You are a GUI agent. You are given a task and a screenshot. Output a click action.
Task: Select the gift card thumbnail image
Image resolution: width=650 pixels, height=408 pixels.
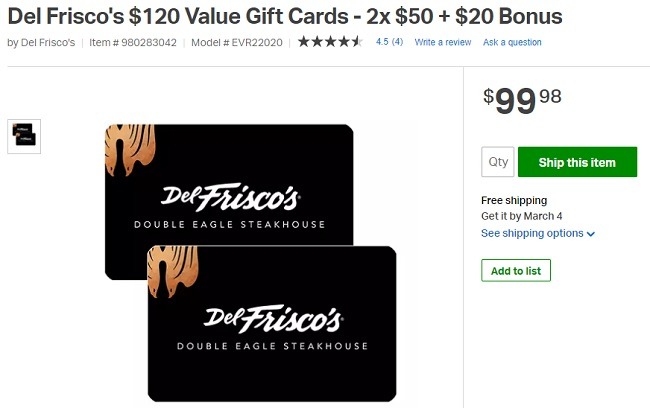tap(24, 136)
